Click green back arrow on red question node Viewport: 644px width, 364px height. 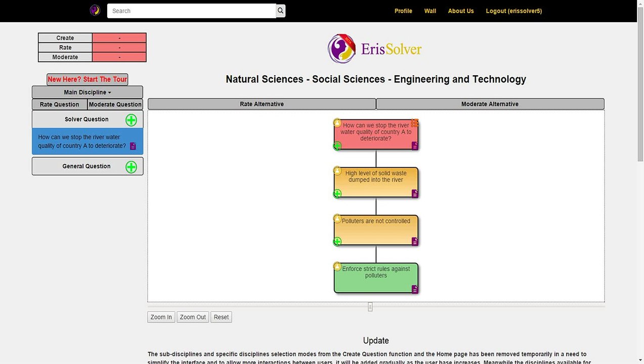[337, 146]
